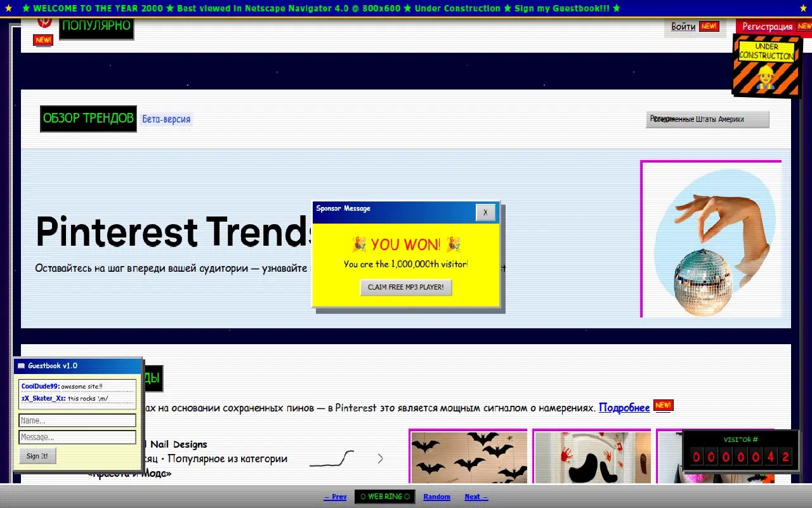812x508 pixels.
Task: Focus the Guestbook Name field
Action: 77,420
